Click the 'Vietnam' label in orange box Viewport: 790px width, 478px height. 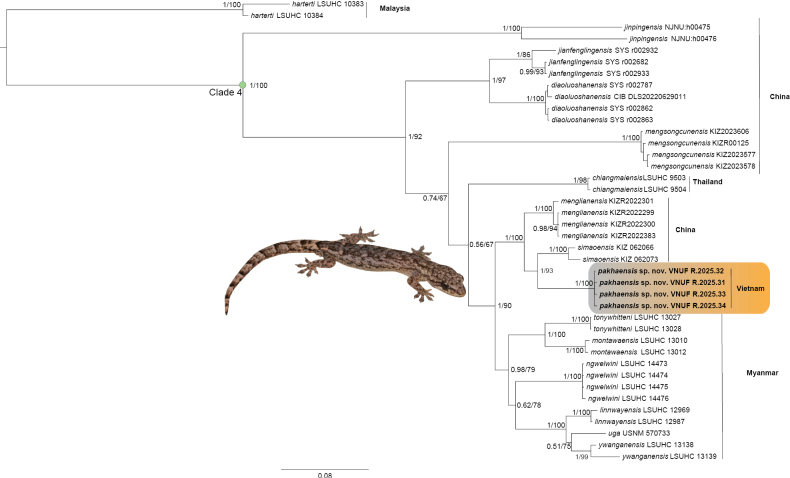click(750, 289)
